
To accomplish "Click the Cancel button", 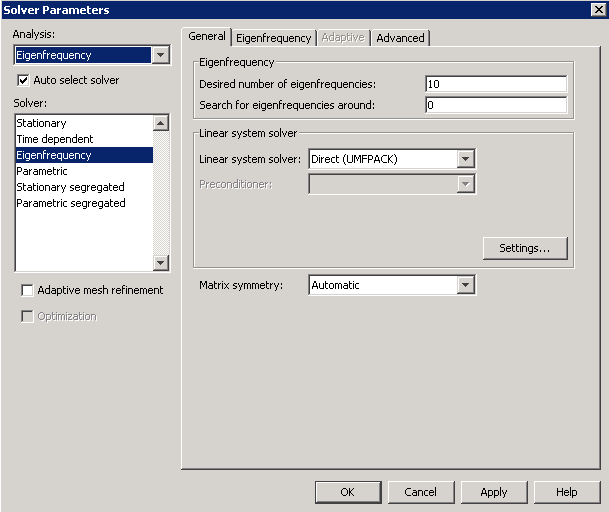I will click(x=421, y=492).
